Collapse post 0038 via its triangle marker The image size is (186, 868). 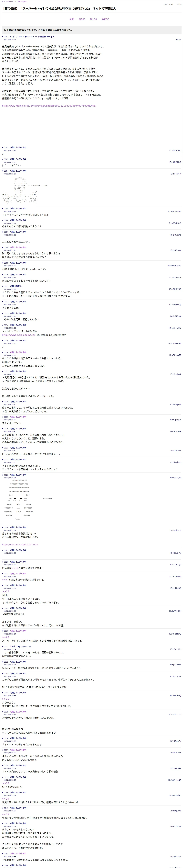[3, 765]
